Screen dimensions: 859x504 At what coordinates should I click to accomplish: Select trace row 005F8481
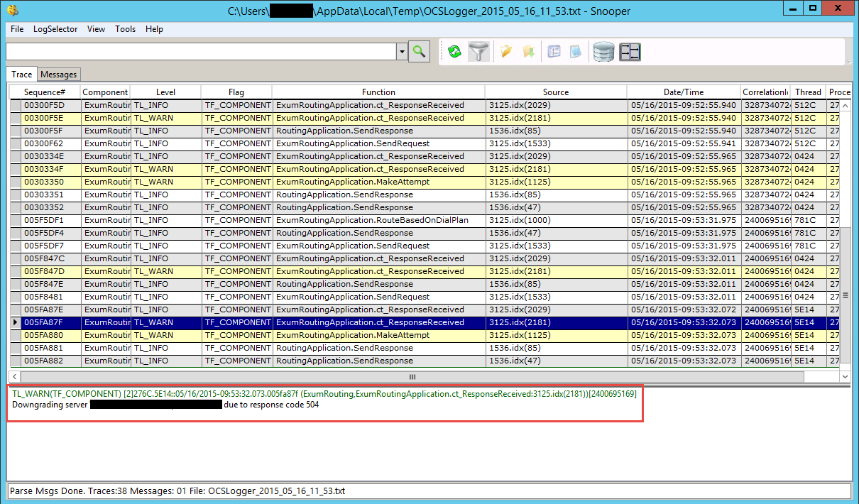[x=424, y=297]
